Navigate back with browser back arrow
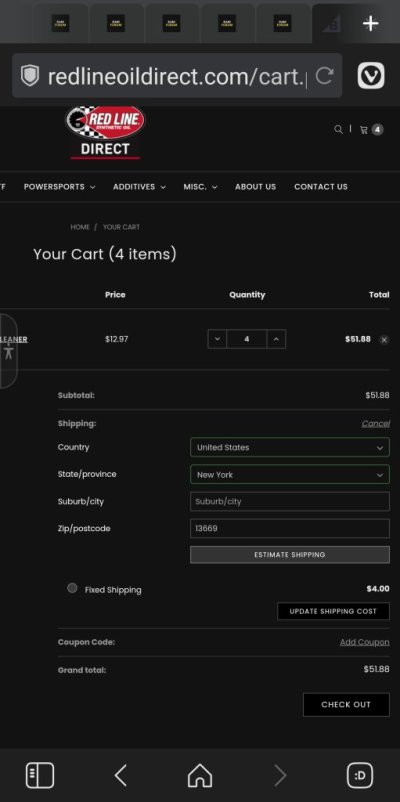Viewport: 400px width, 802px height. point(120,775)
